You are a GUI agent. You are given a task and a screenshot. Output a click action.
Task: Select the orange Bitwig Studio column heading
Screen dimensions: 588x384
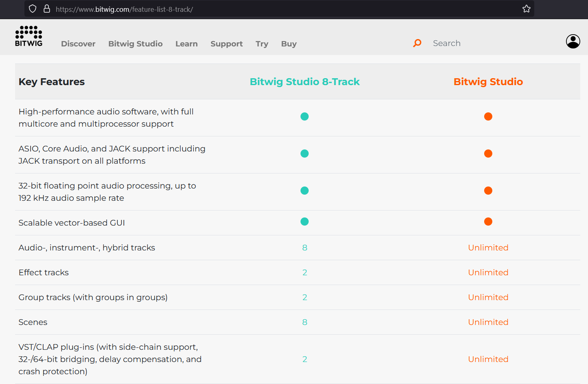[x=488, y=82]
